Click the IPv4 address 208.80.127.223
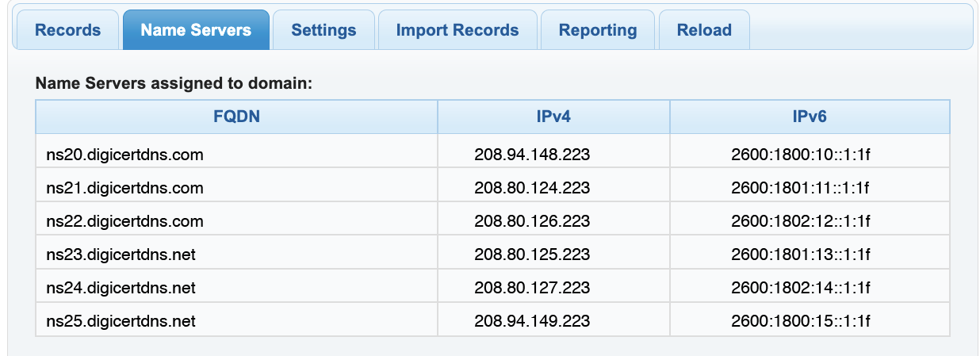This screenshot has height=356, width=980. pyautogui.click(x=532, y=288)
